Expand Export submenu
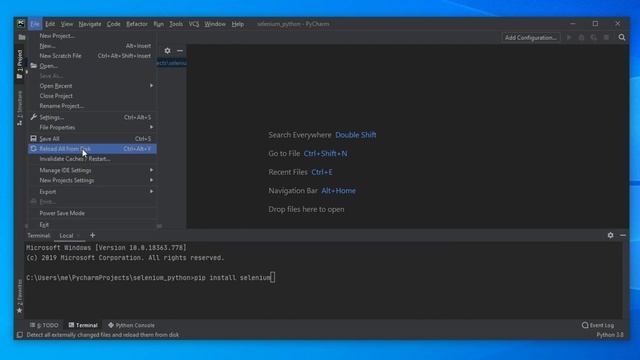The width and height of the screenshot is (640, 360). coord(92,191)
